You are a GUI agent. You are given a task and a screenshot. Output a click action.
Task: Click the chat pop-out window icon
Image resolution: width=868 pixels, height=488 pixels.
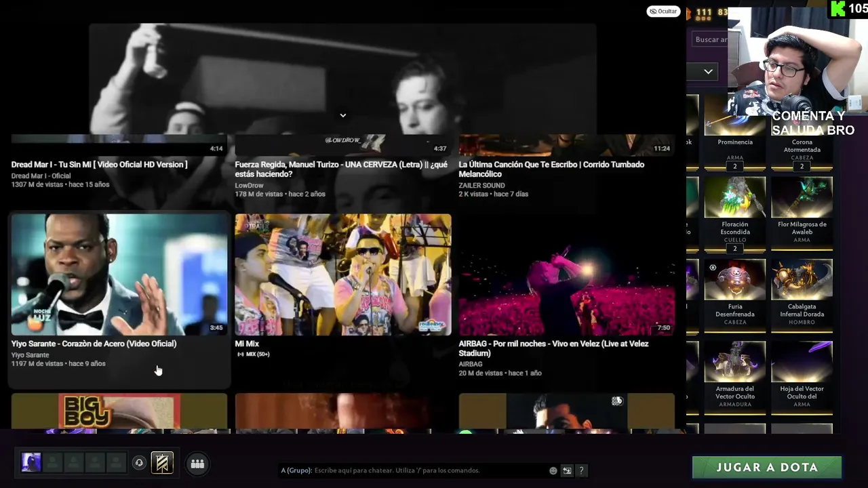(x=567, y=470)
